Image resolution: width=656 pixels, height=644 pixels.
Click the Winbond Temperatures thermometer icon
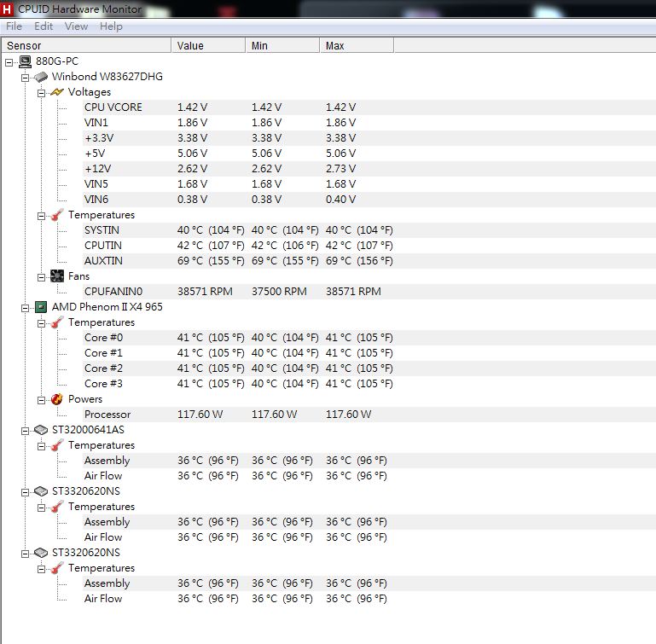57,215
